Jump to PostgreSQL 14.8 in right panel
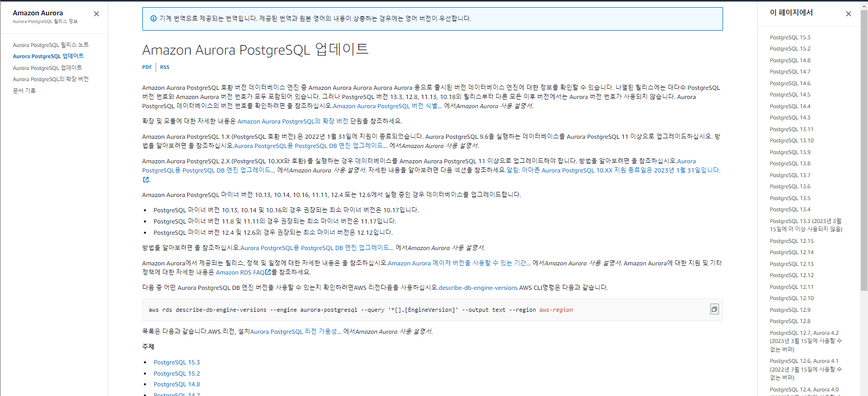This screenshot has width=868, height=396. click(x=790, y=60)
